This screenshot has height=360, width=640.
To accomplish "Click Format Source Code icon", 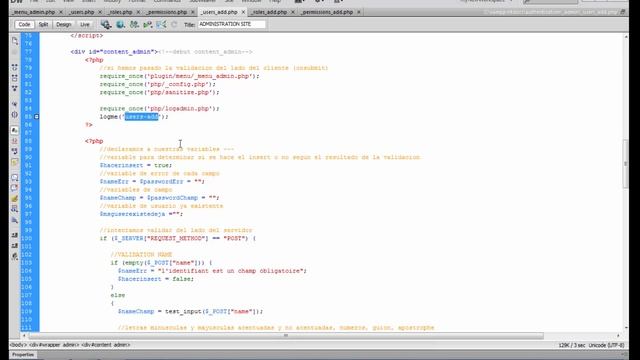I will click(15, 256).
